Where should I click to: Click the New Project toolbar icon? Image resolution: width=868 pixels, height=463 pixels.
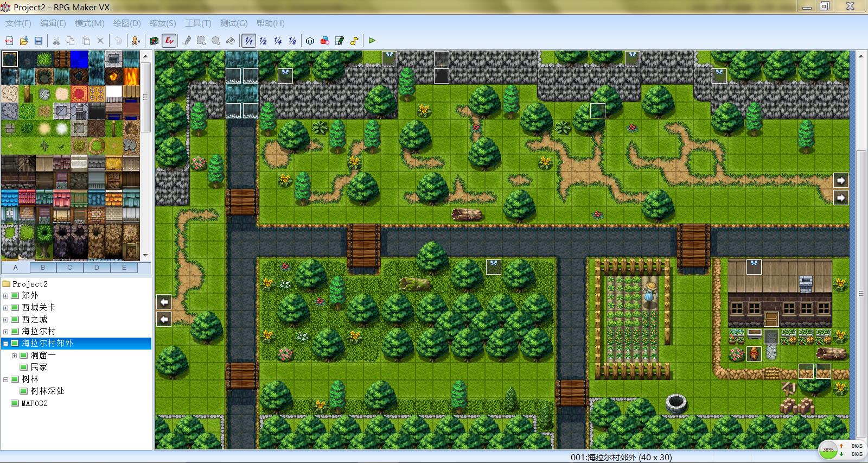coord(9,41)
